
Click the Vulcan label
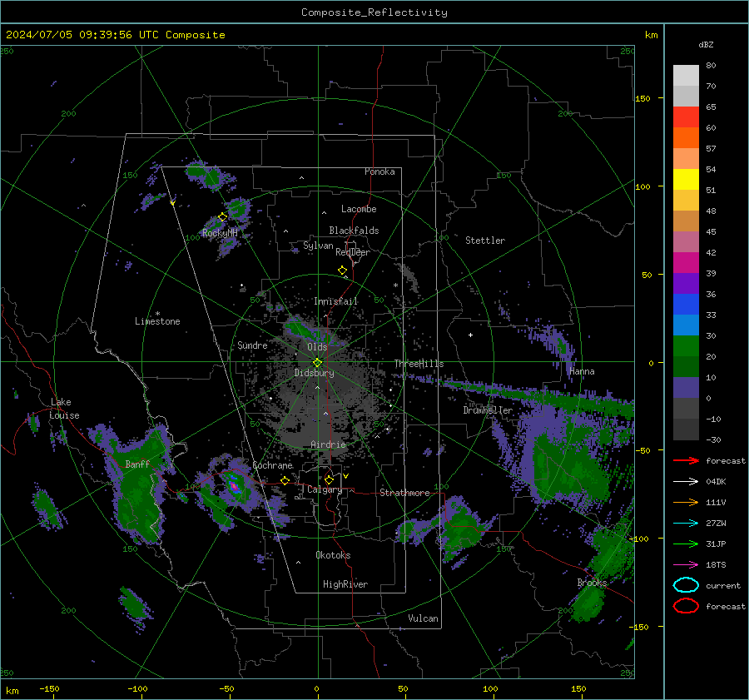pos(424,618)
